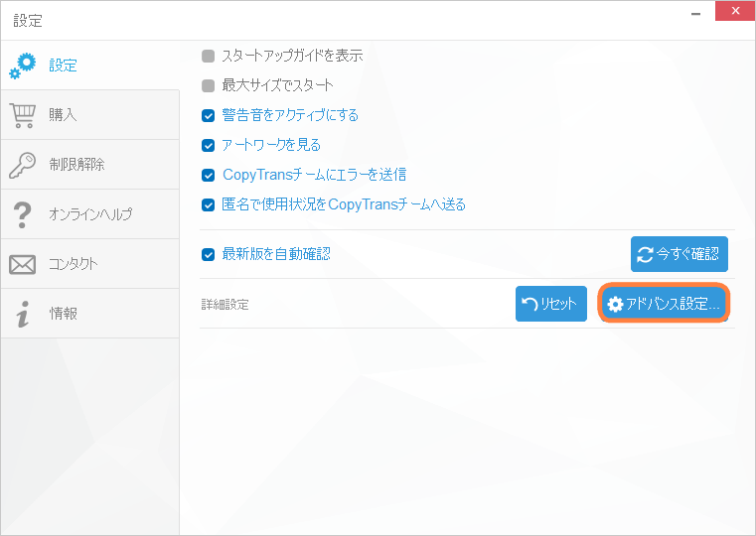Click the 最新版を自動確認 label text
Image resolution: width=756 pixels, height=536 pixels.
pyautogui.click(x=276, y=254)
